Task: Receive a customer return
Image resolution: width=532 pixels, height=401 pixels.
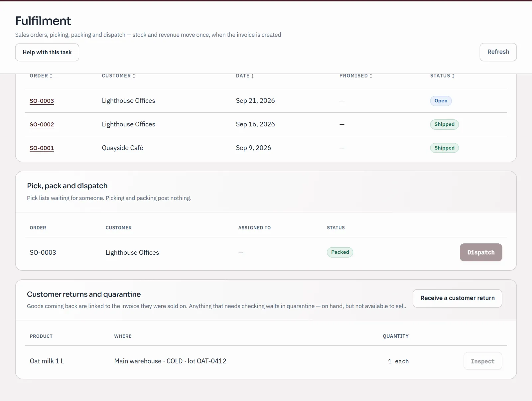Action: click(x=458, y=298)
